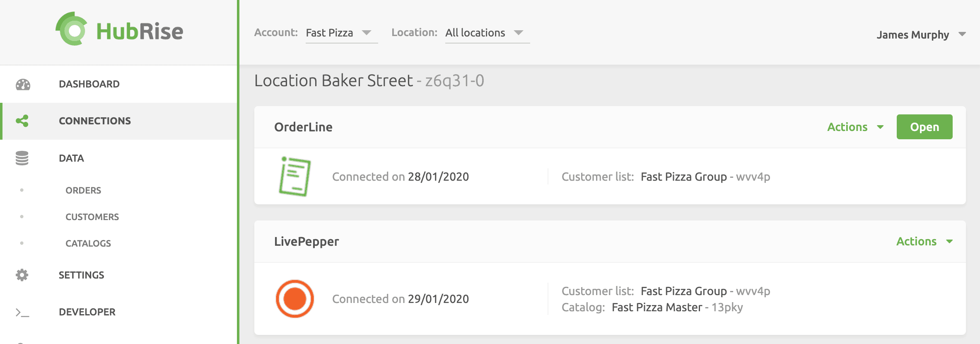Select the Developer terminal icon

(22, 312)
